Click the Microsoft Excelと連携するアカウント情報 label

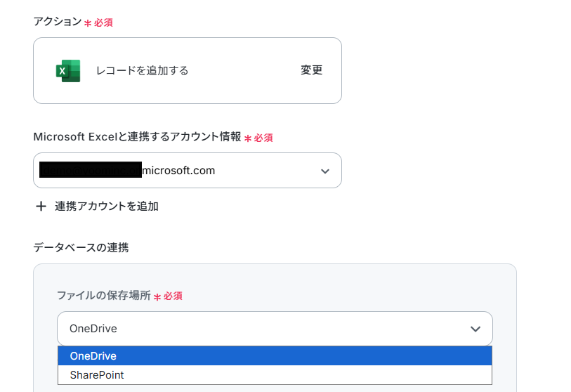[137, 137]
